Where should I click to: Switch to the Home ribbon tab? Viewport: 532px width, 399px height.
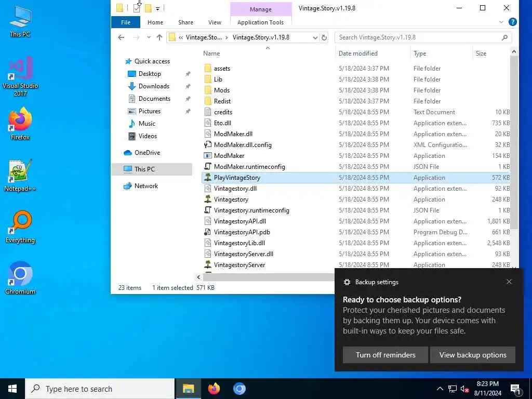click(x=155, y=22)
